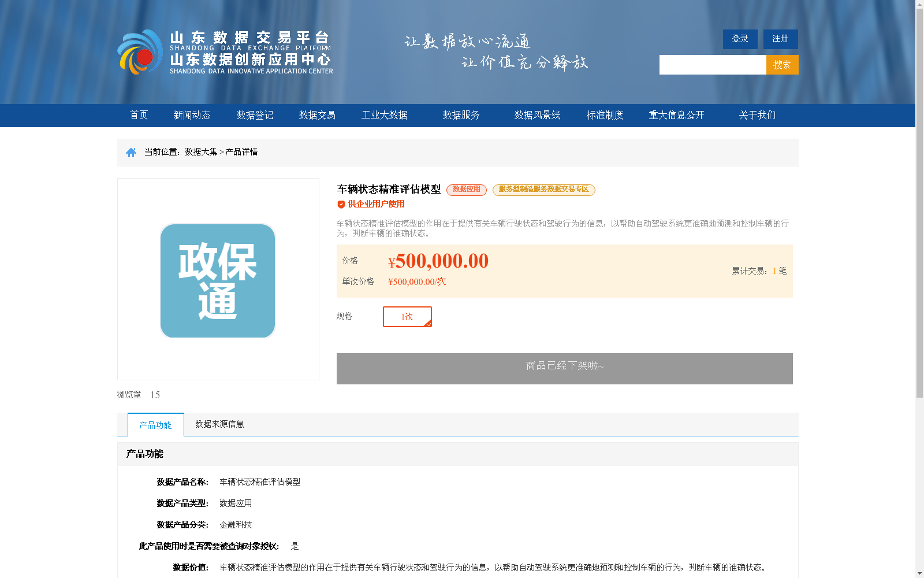Click the 服务型制造服务数据交易专区 tag
This screenshot has width=924, height=578.
[544, 190]
